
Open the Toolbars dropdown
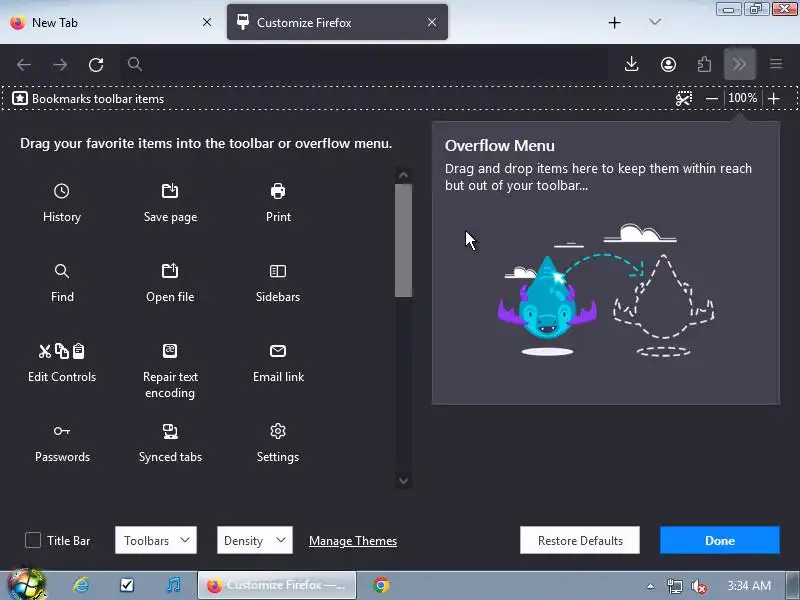pos(156,540)
